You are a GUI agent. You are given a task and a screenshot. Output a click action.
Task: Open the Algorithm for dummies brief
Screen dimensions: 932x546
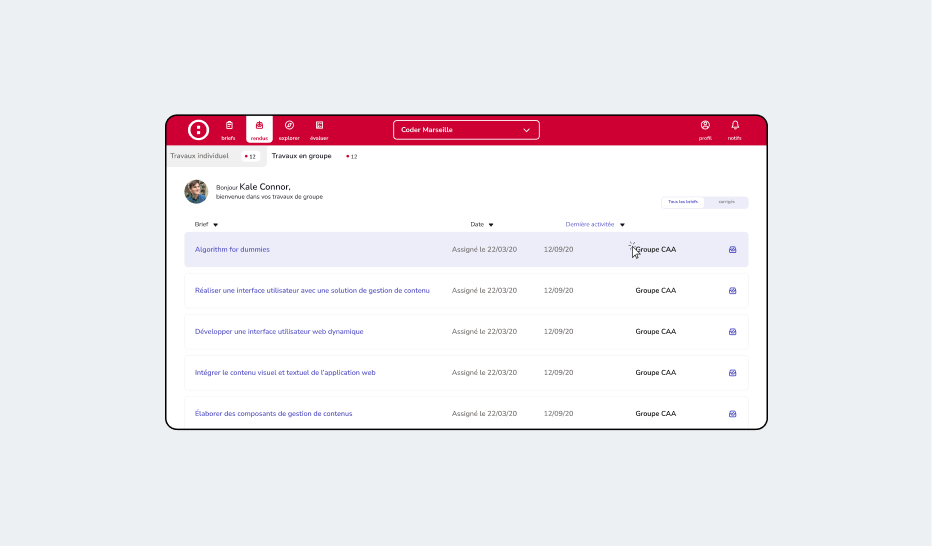232,250
